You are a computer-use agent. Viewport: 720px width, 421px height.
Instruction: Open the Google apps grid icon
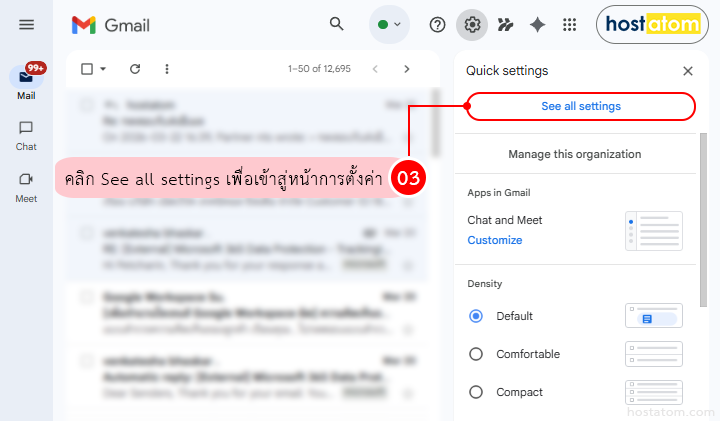tap(569, 24)
